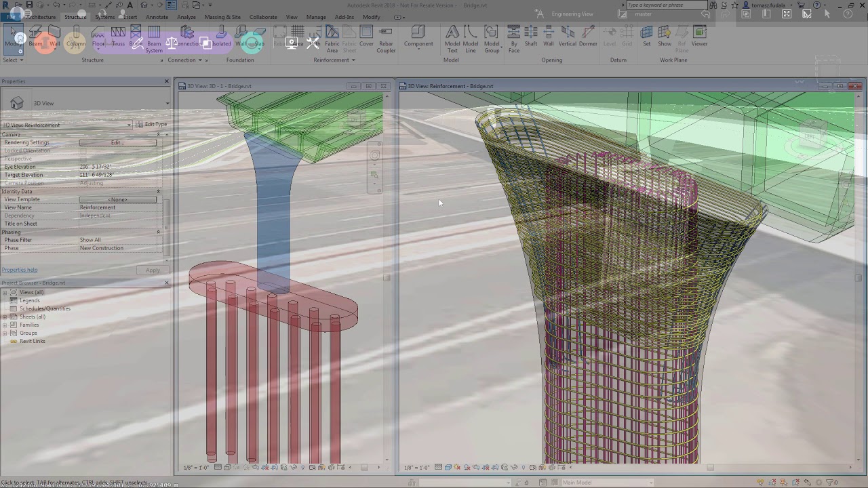Activate the Truss tool

pos(118,37)
